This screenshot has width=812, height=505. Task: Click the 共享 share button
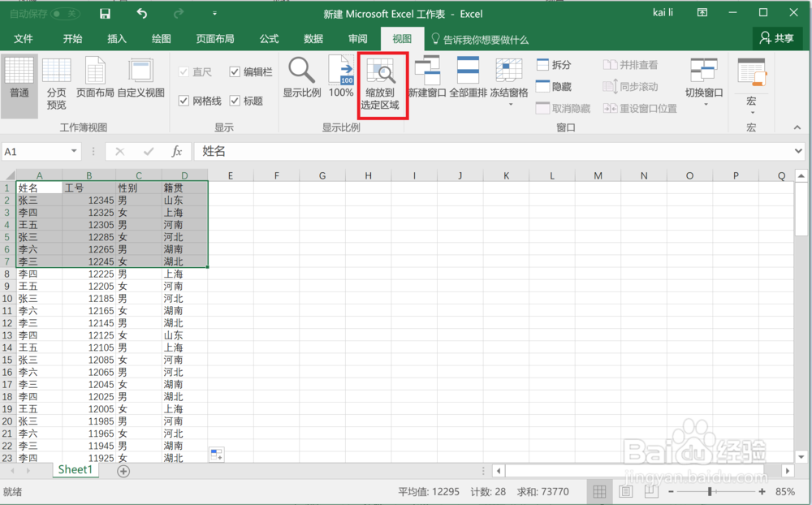pos(777,38)
